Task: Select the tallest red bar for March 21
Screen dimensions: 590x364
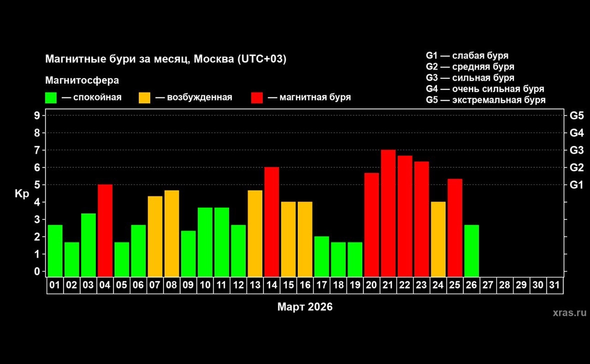Action: click(388, 213)
